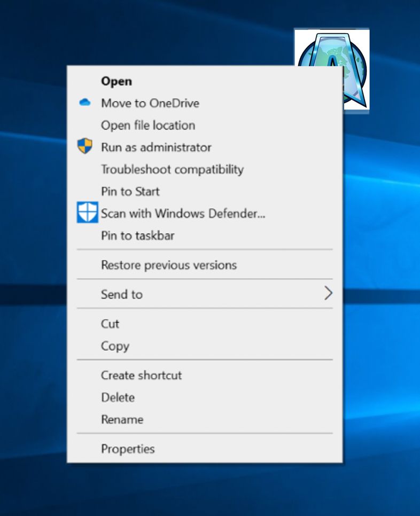Choose Troubleshoot compatibility
Viewport: 420px width, 516px height.
coord(205,169)
